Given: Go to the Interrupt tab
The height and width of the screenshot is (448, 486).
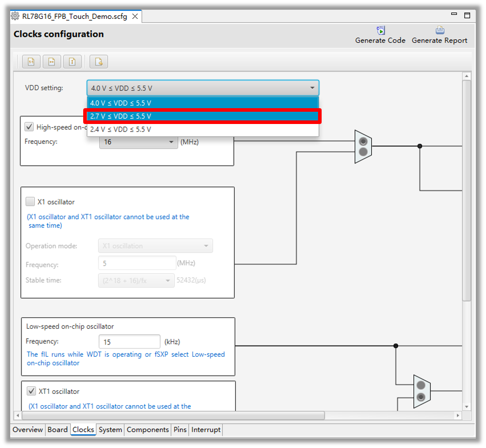Looking at the screenshot, I should coord(206,430).
